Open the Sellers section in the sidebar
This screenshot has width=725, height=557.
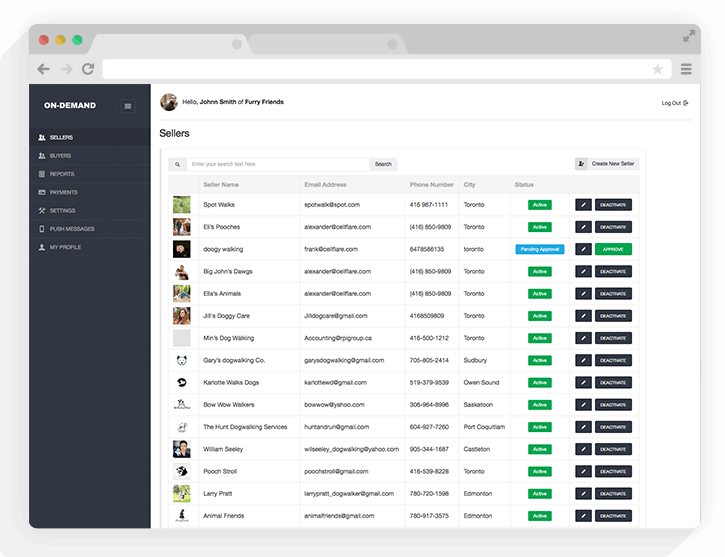61,137
